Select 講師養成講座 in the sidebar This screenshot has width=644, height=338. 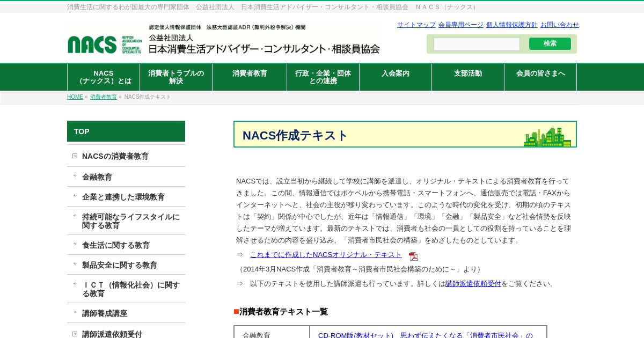click(x=105, y=313)
